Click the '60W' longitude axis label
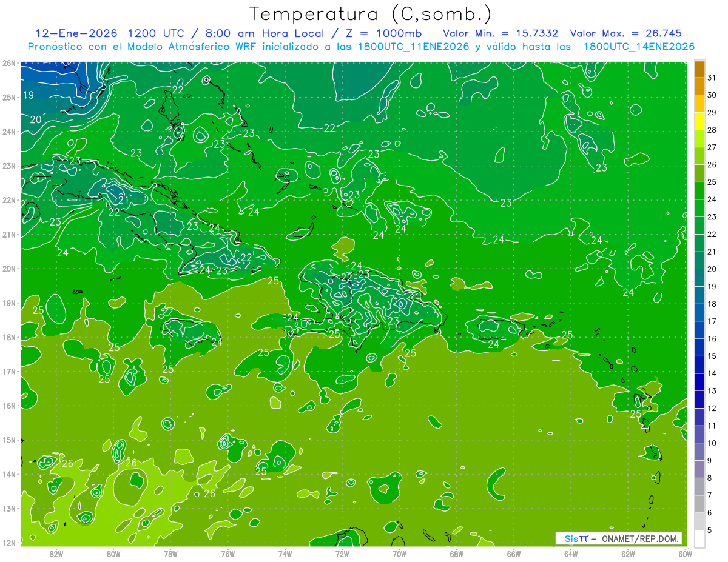The image size is (728, 562). (x=685, y=554)
